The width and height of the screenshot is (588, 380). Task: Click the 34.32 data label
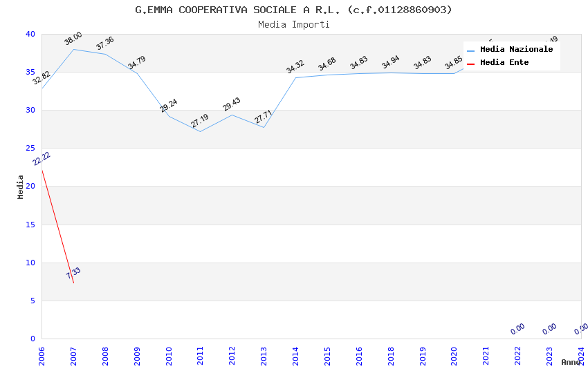coord(295,66)
